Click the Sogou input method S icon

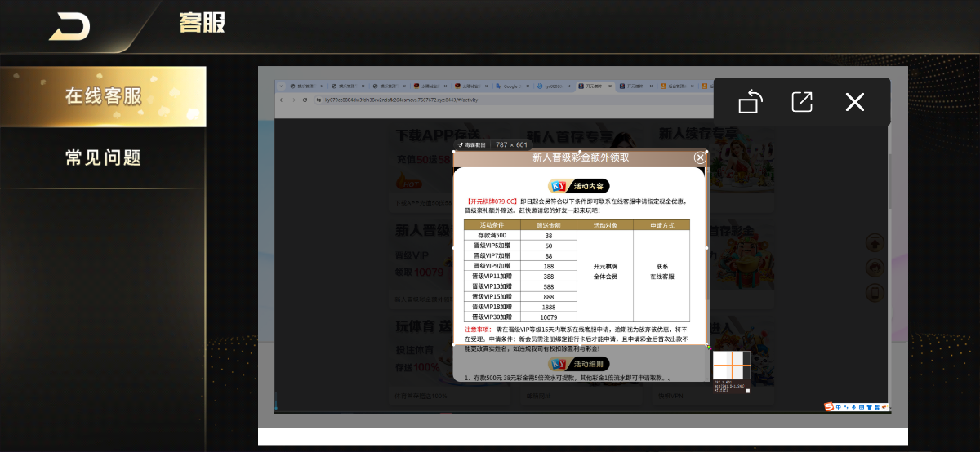829,406
